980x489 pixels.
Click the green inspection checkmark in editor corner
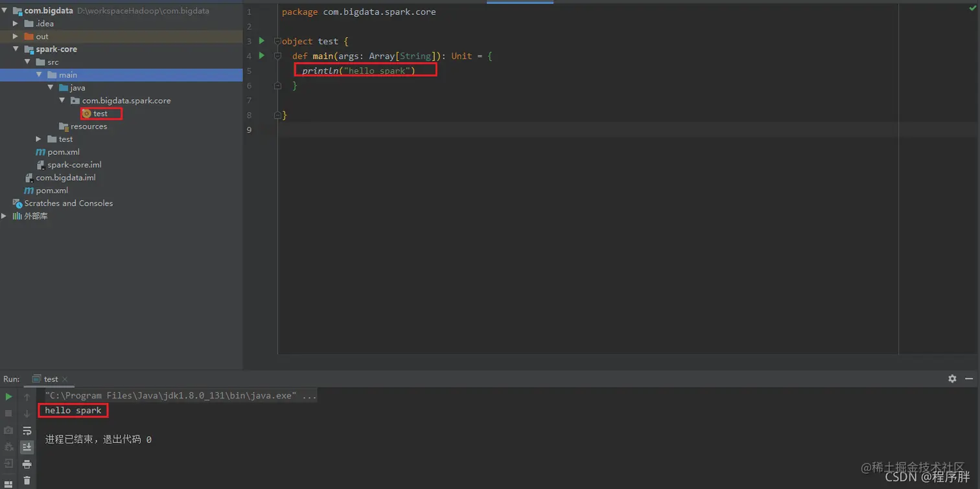tap(972, 8)
